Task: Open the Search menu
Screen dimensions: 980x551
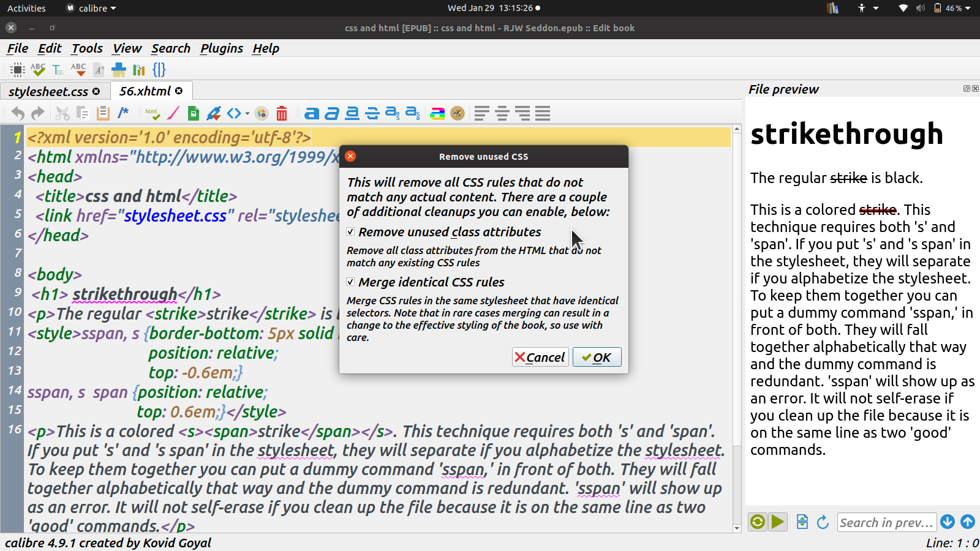Action: coord(171,48)
